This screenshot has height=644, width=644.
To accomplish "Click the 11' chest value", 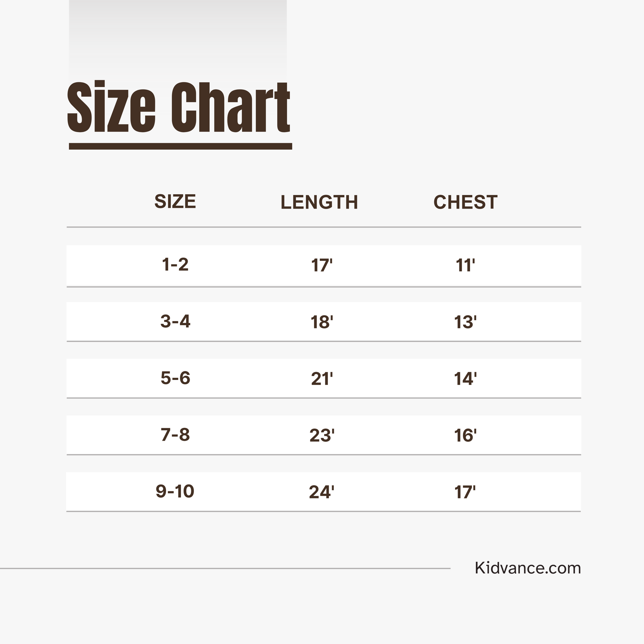I will tap(465, 266).
